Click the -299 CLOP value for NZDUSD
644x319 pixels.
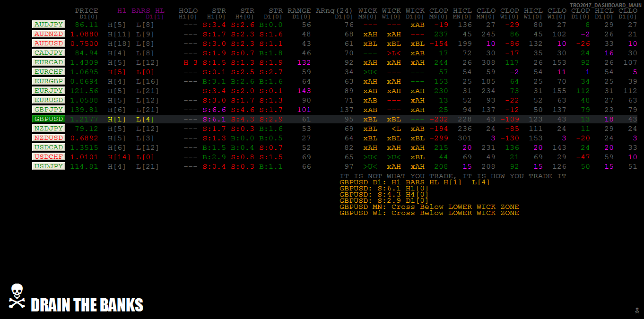click(x=439, y=138)
